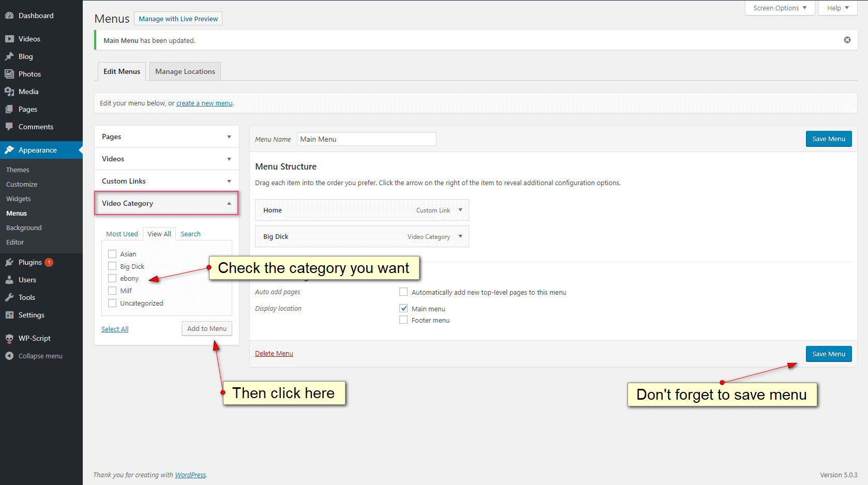Click the Appearance paintbrush icon
Image resolution: width=868 pixels, height=485 pixels.
click(9, 150)
